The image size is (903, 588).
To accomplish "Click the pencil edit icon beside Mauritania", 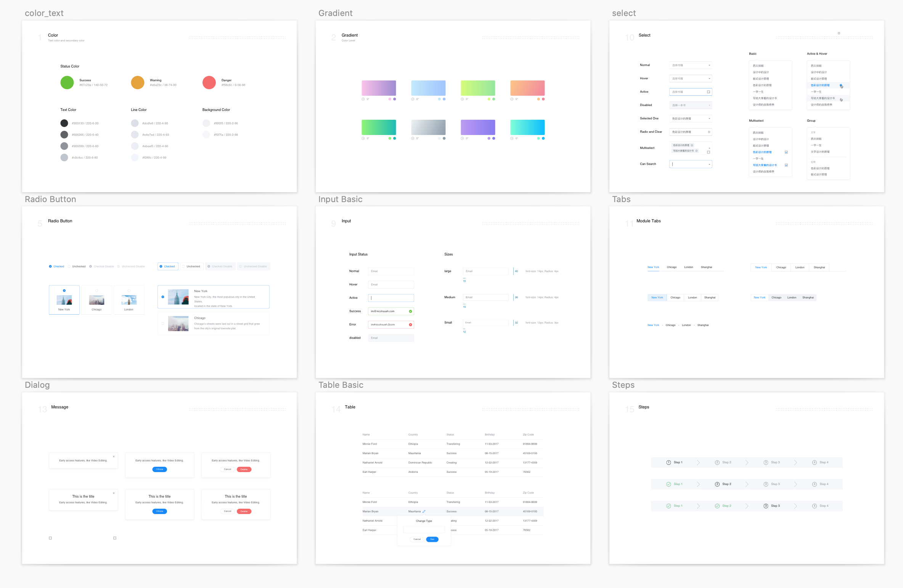I will [x=424, y=511].
